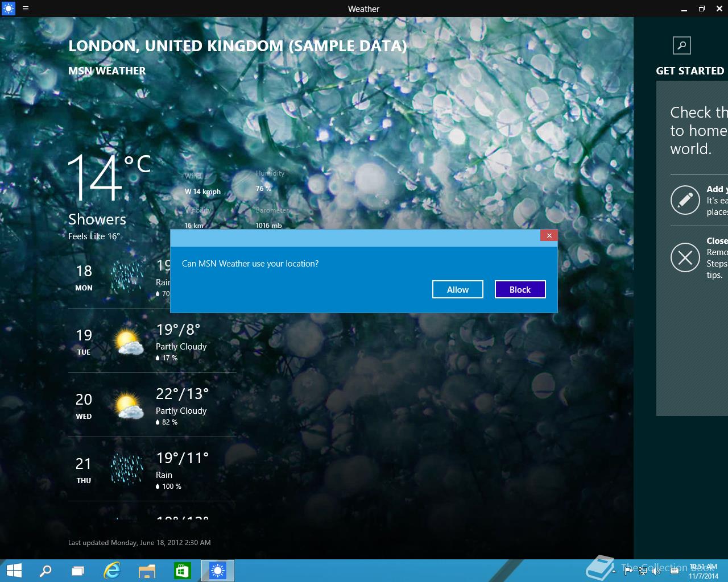Click the X circle Close icon in Get Started

685,257
